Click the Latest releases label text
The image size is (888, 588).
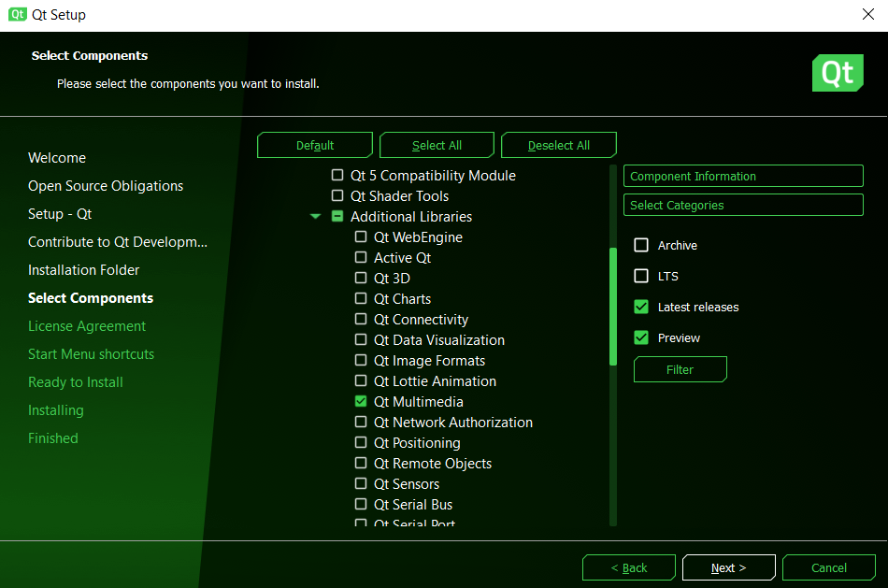pos(698,307)
